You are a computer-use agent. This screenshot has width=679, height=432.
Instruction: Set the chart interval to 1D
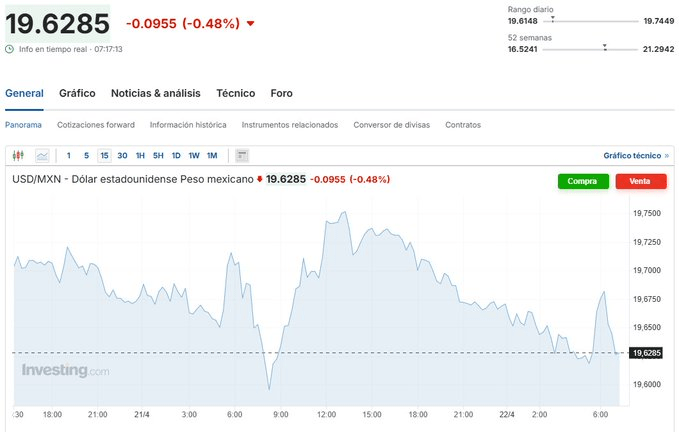coord(176,155)
